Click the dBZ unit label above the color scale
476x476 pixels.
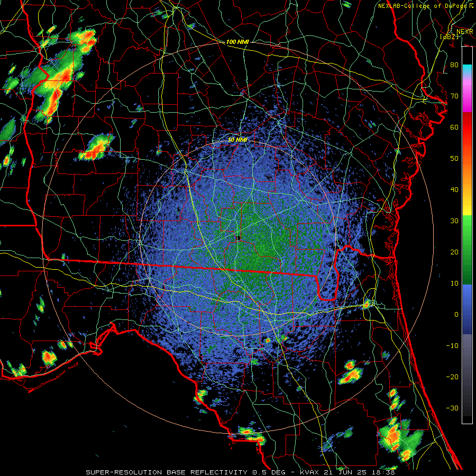click(449, 36)
